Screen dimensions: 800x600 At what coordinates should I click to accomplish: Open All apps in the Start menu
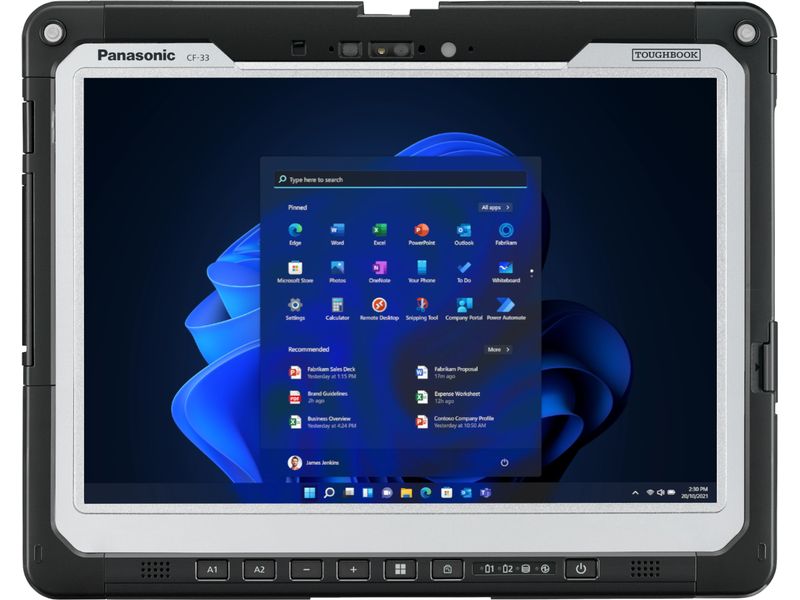point(495,207)
